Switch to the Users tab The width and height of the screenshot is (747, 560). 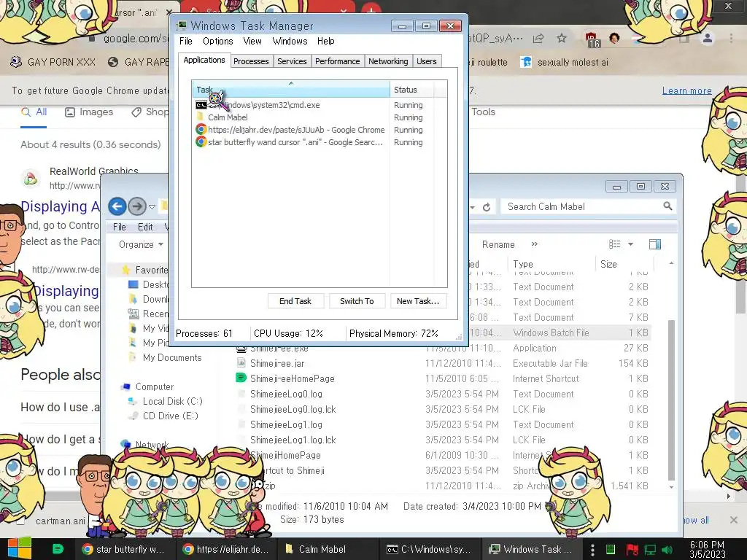point(426,61)
